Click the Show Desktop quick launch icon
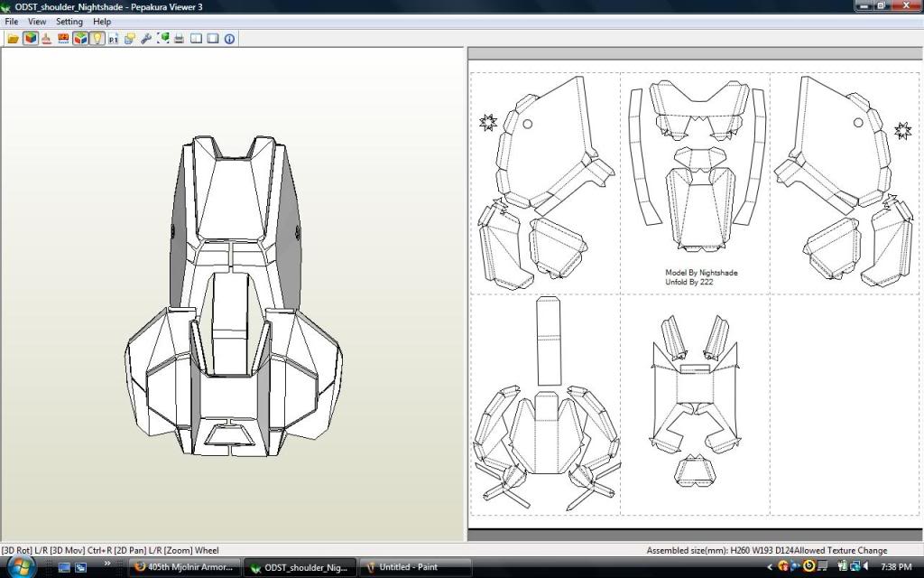The height and width of the screenshot is (578, 924). tap(64, 567)
